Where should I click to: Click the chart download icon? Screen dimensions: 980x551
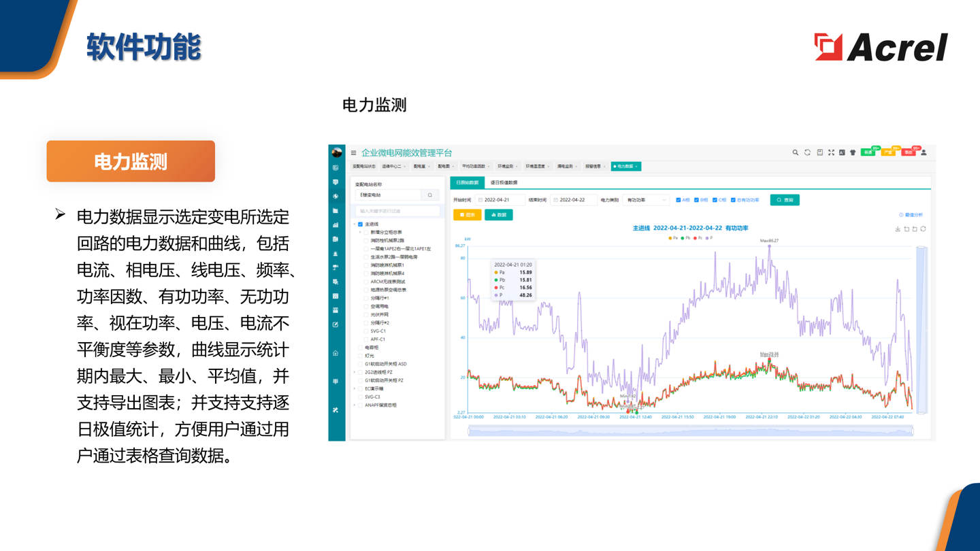[x=898, y=229]
